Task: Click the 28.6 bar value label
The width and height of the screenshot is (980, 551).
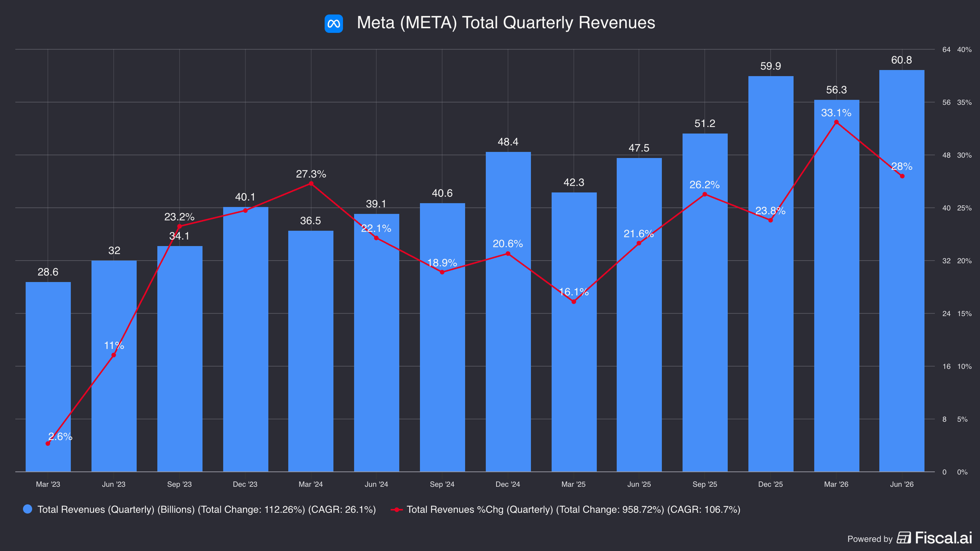Action: pos(48,272)
